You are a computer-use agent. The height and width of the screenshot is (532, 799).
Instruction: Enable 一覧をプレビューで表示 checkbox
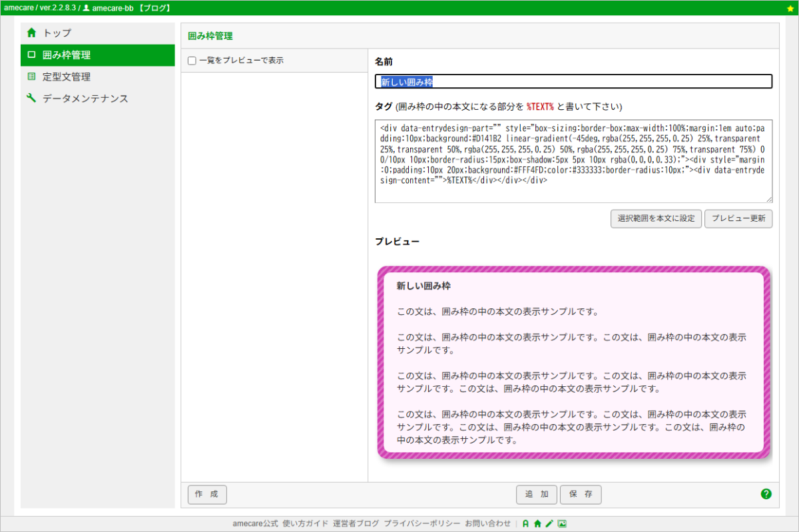click(192, 61)
